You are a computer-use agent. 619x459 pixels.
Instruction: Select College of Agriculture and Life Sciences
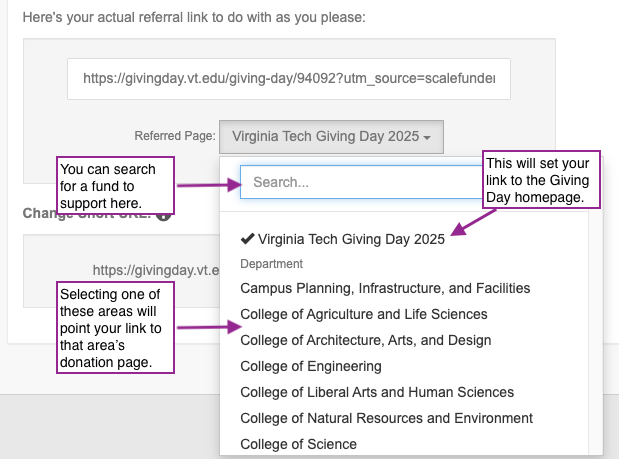(x=364, y=315)
